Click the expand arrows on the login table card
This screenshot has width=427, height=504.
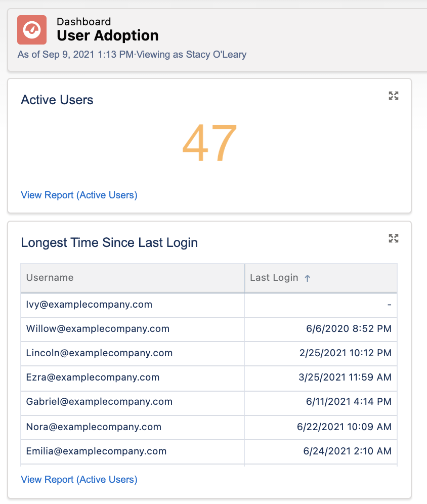pyautogui.click(x=394, y=238)
